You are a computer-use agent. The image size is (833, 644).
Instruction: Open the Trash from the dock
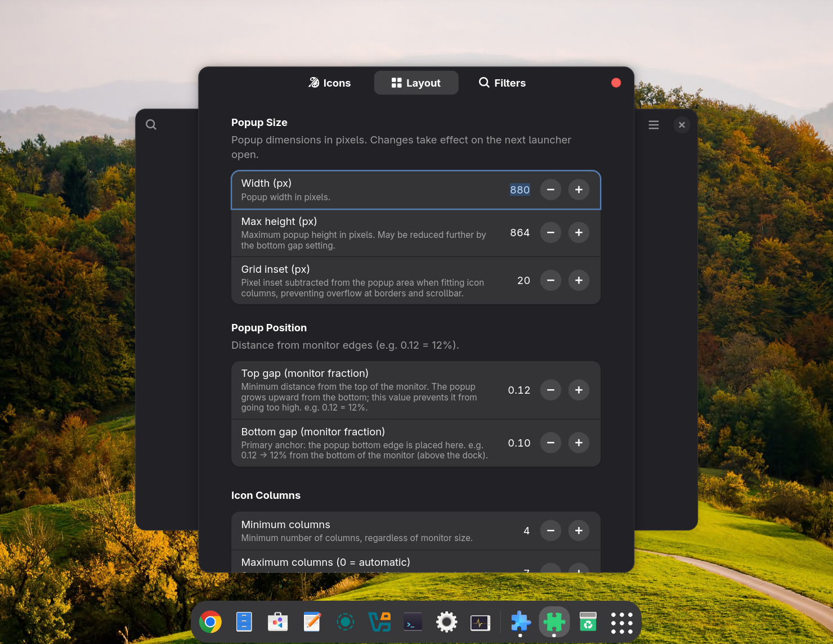pyautogui.click(x=588, y=622)
